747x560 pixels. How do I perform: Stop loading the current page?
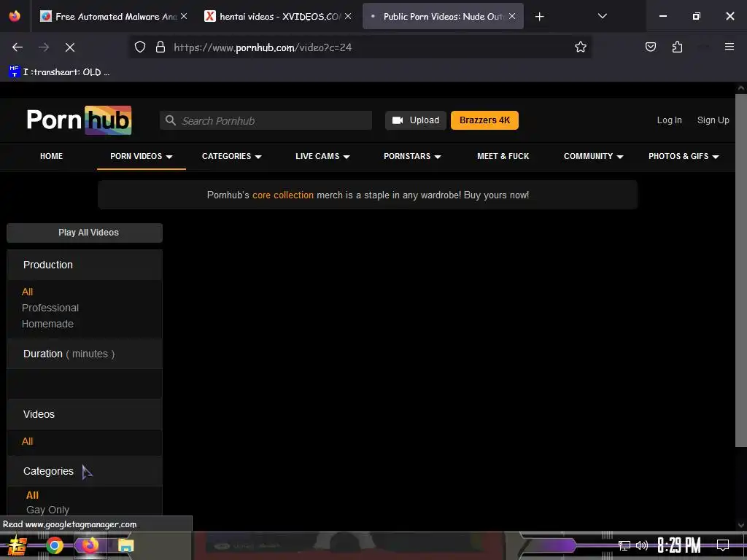click(x=69, y=47)
